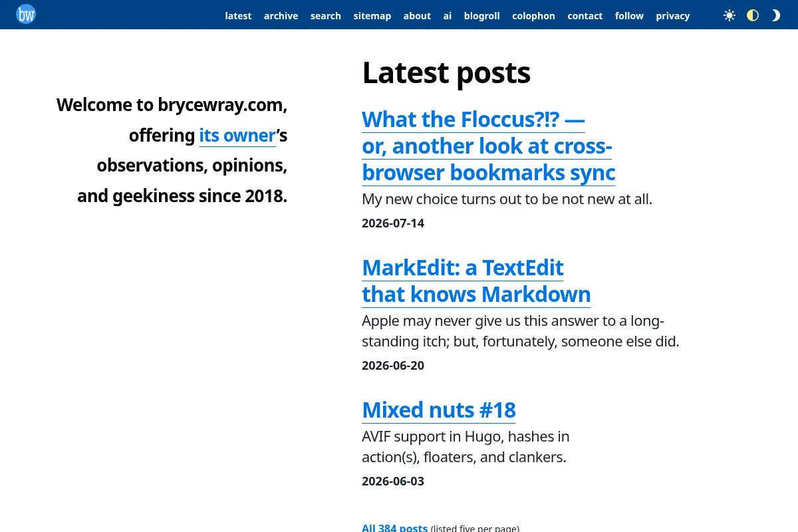
Task: Click 'AVIF support in Hugo' summary
Action: 465,447
